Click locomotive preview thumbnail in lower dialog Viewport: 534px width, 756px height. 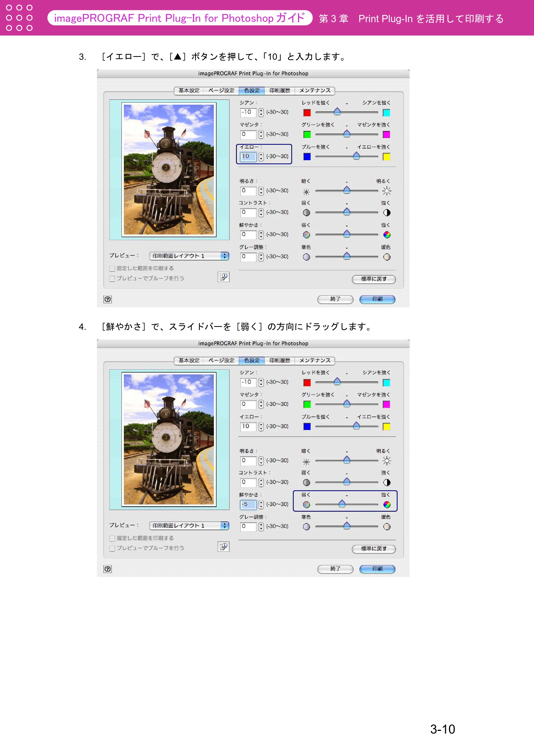tap(169, 439)
